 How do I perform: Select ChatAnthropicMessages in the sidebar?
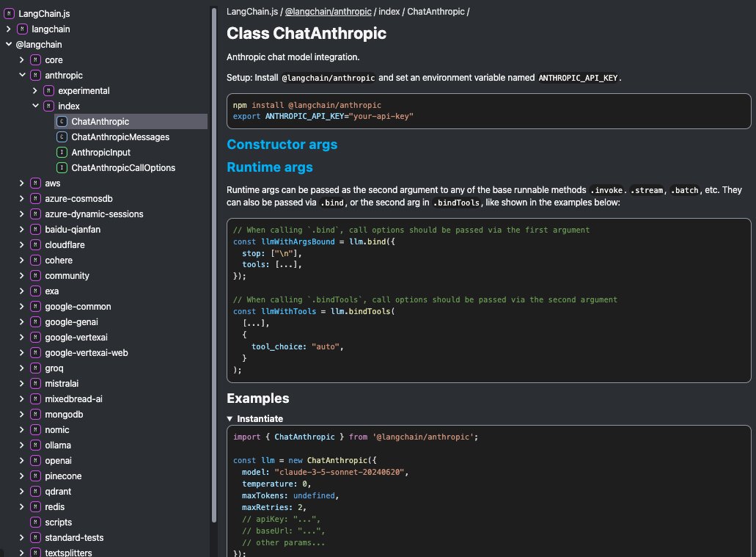(120, 136)
